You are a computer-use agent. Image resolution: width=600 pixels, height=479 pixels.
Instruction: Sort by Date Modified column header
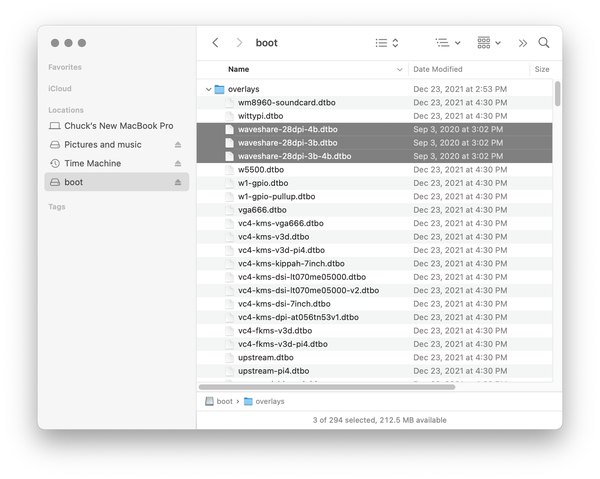point(438,69)
